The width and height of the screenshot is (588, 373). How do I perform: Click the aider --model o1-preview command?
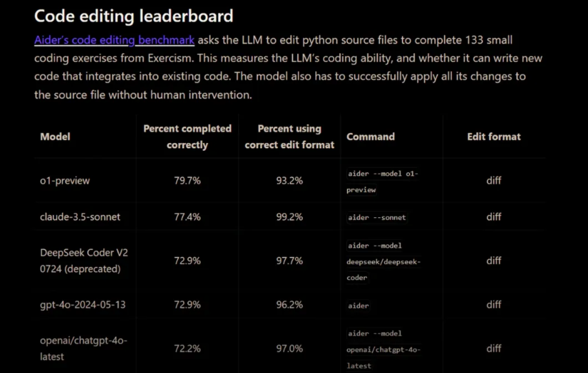(383, 182)
